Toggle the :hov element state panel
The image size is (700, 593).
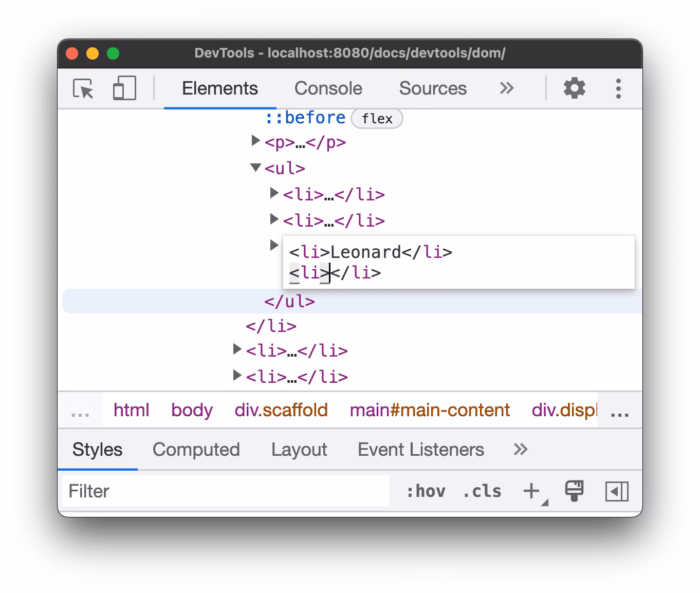tap(426, 491)
